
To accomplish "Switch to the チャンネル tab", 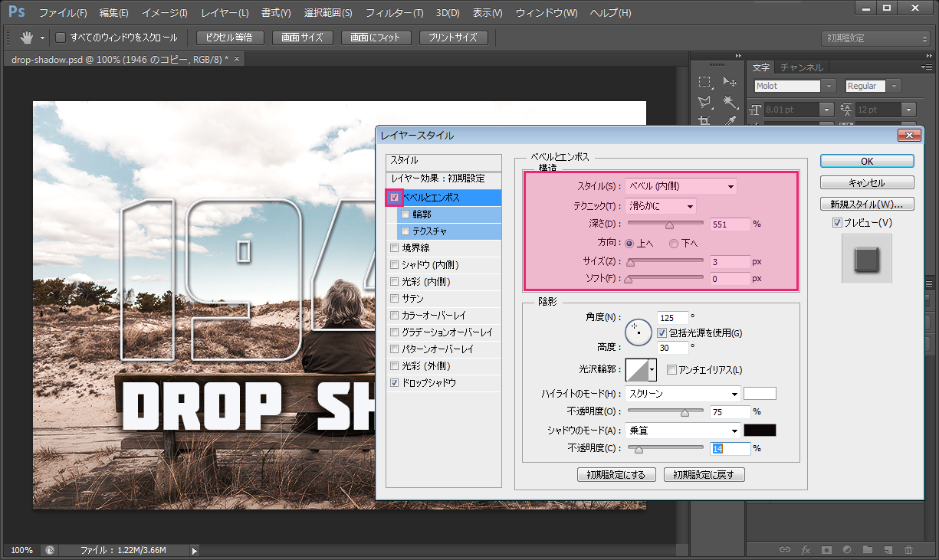I will [802, 67].
